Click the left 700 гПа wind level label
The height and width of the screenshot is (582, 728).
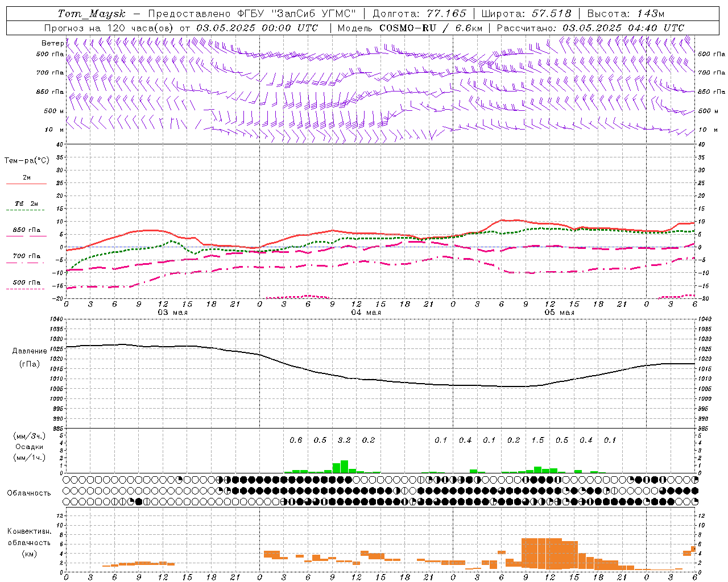click(50, 73)
